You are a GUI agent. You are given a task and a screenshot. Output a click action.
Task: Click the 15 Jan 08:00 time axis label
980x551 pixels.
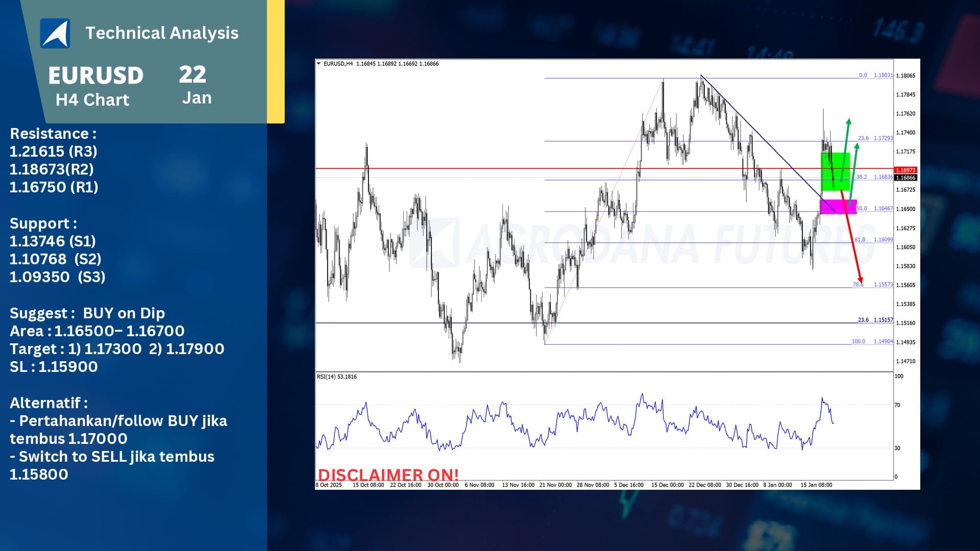(x=816, y=485)
